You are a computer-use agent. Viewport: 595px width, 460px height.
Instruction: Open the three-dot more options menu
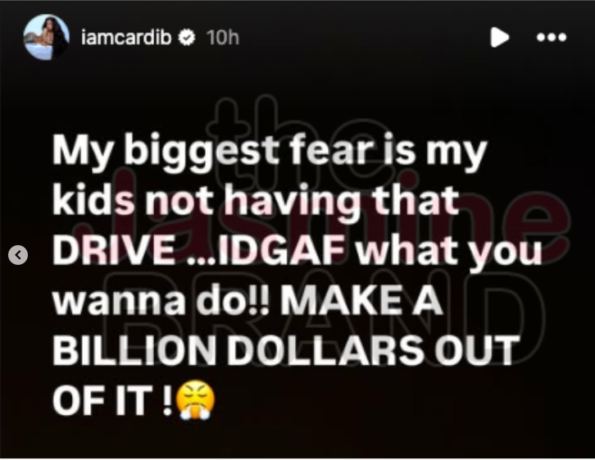pos(551,37)
